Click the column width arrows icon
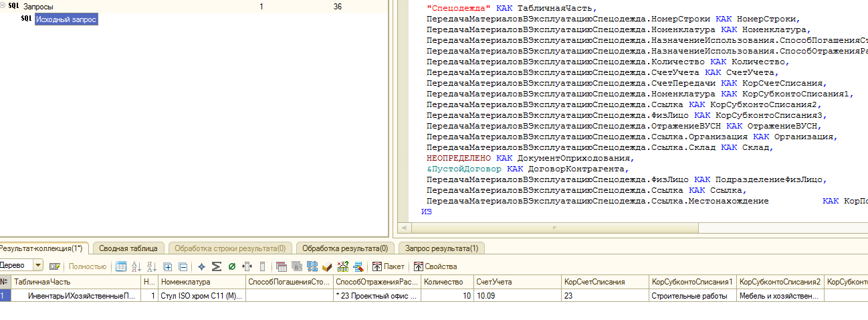The height and width of the screenshot is (320, 868). 247,266
